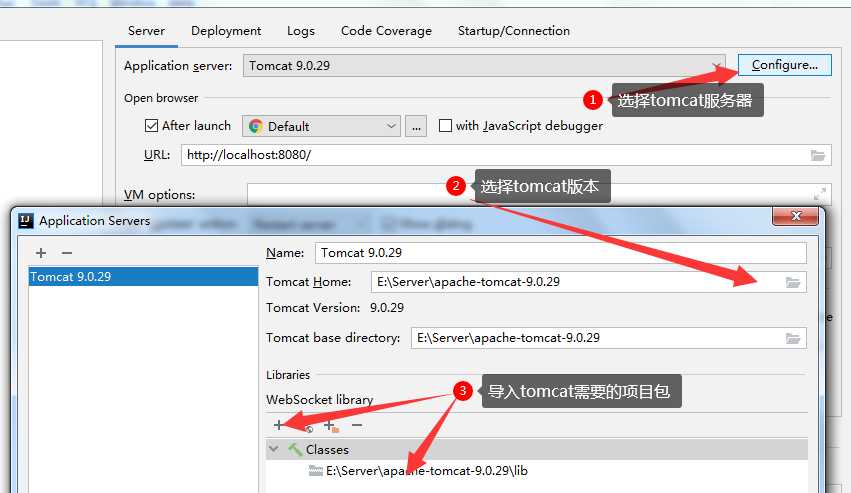851x493 pixels.
Task: Select the Classes node
Action: pos(537,450)
